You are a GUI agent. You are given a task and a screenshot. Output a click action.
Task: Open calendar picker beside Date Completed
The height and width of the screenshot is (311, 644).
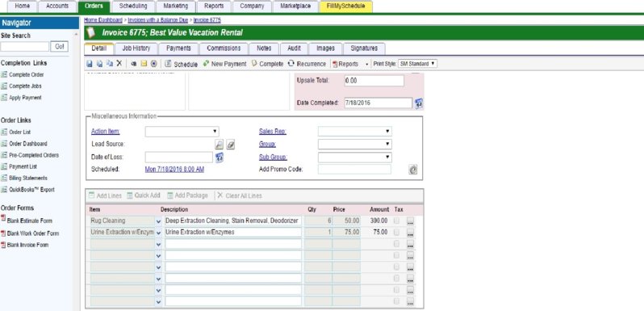(x=419, y=103)
